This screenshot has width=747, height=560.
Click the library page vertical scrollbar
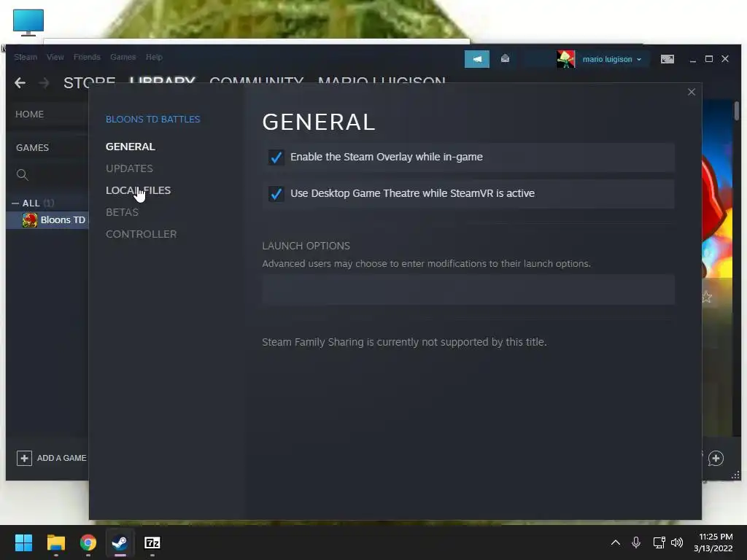coord(737,111)
